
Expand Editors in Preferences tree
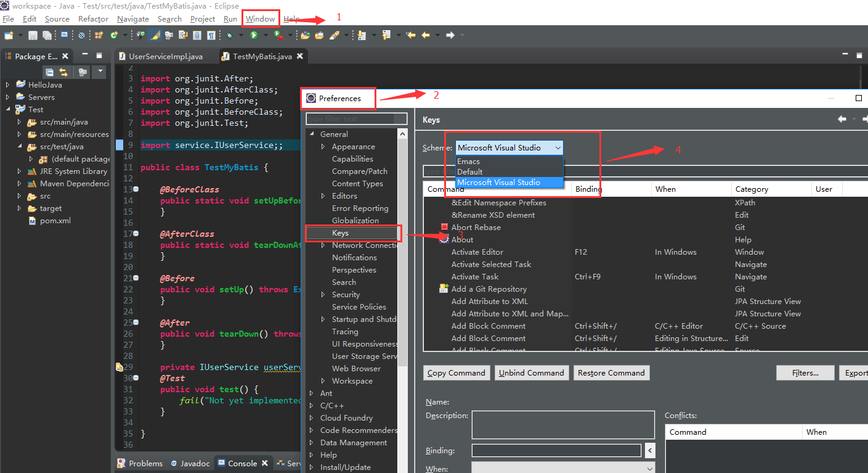coord(323,195)
